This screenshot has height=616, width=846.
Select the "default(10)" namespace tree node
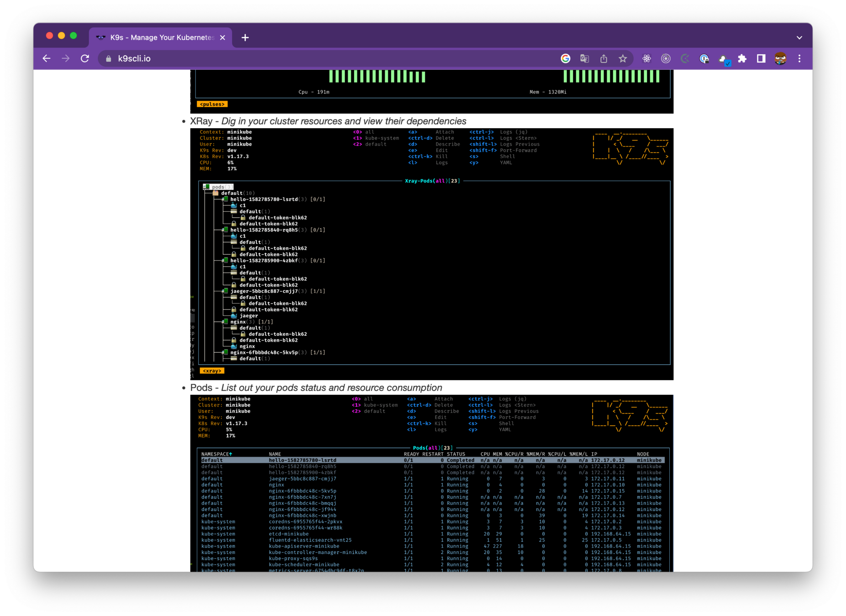point(234,193)
